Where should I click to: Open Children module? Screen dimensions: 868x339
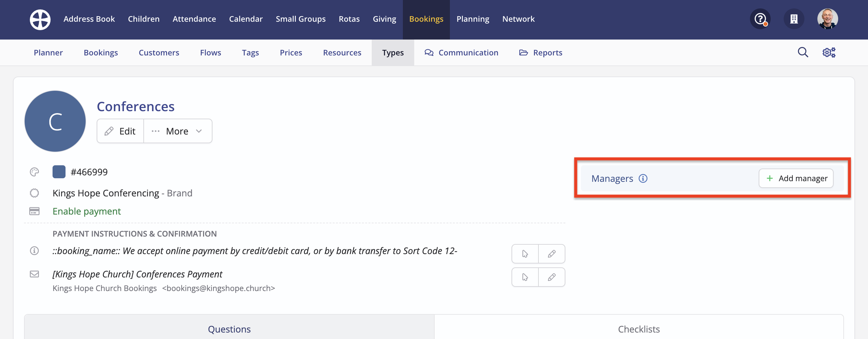144,19
